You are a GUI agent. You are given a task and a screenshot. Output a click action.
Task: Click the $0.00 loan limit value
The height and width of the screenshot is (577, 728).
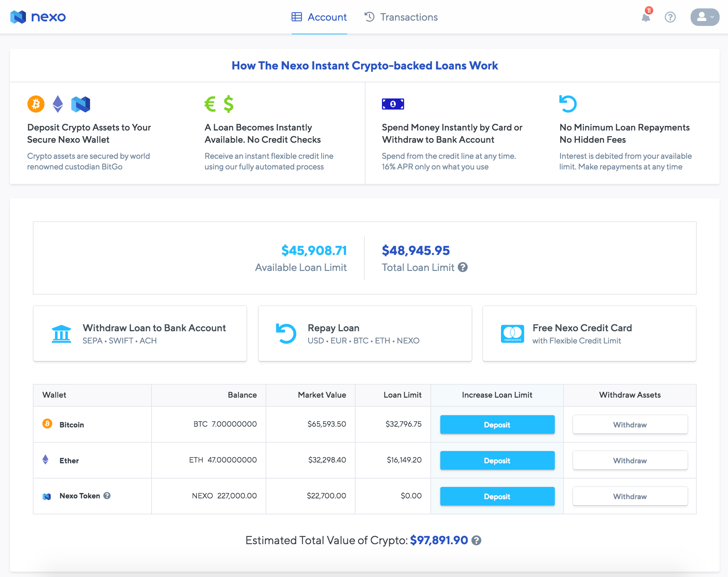click(x=411, y=496)
